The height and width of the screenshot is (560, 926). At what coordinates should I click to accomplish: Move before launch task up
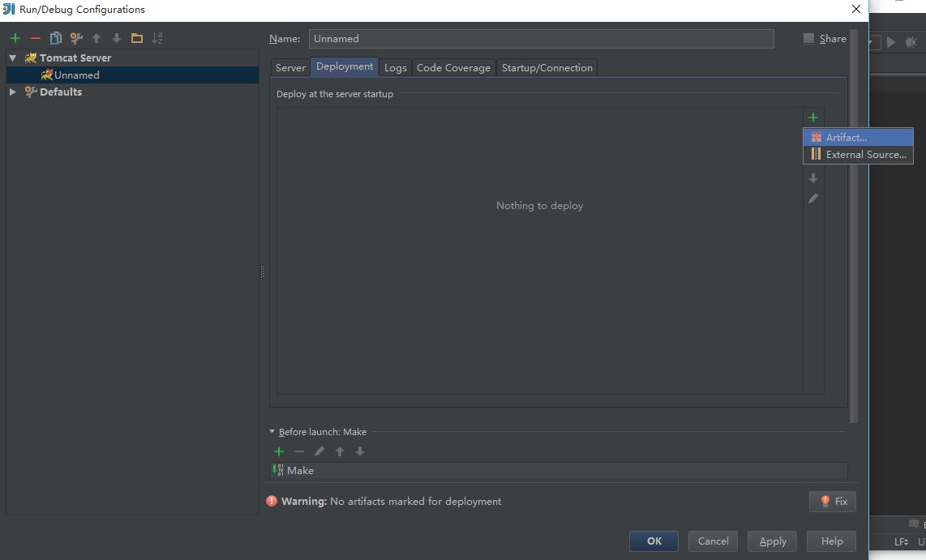pos(340,451)
